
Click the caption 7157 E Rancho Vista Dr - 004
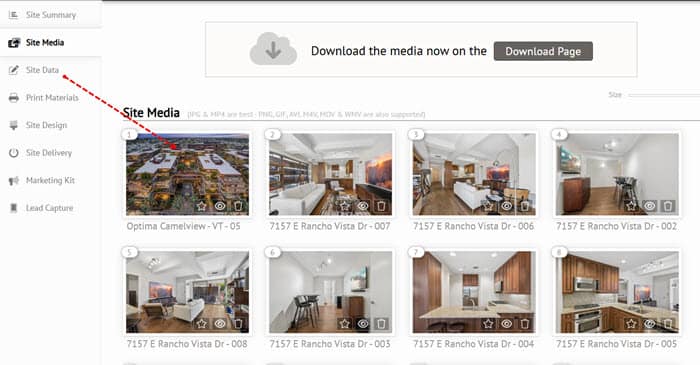click(x=473, y=344)
